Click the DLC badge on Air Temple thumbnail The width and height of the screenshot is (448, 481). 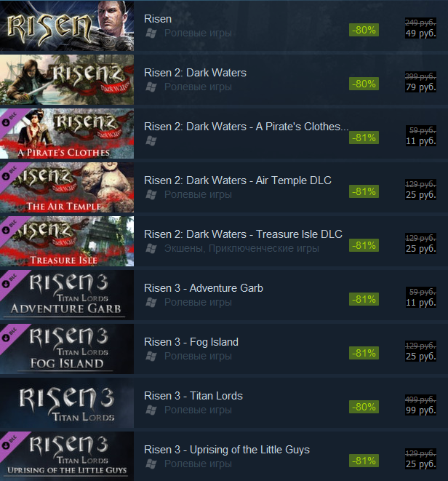click(9, 173)
